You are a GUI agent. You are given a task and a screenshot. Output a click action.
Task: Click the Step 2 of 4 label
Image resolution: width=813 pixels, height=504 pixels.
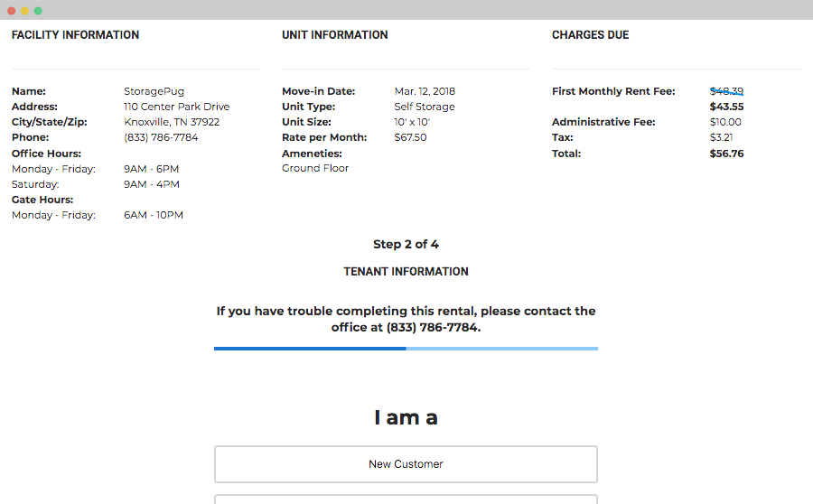click(406, 244)
